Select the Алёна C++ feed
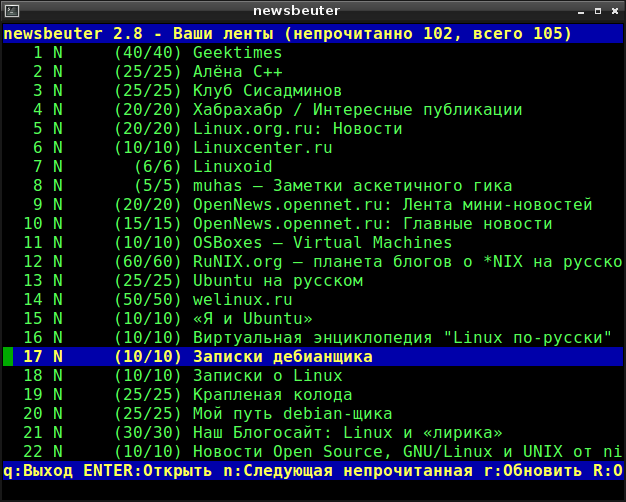This screenshot has width=626, height=502. [x=313, y=72]
